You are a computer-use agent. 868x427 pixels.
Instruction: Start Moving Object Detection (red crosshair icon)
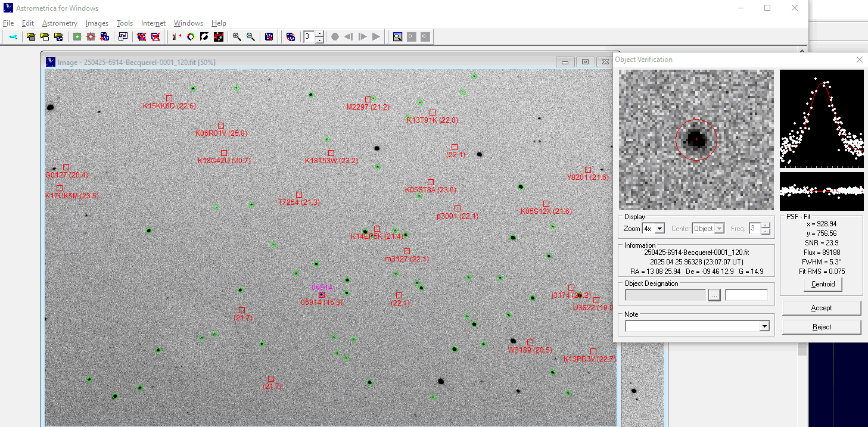pos(91,37)
